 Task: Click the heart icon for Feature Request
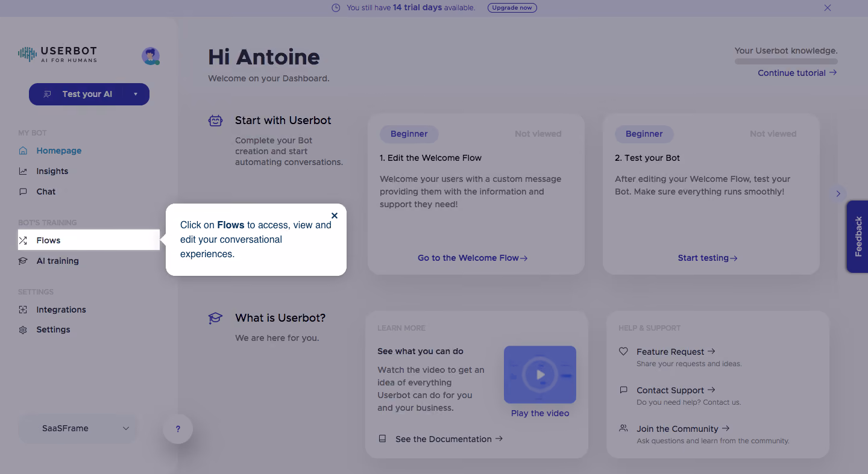pos(623,351)
